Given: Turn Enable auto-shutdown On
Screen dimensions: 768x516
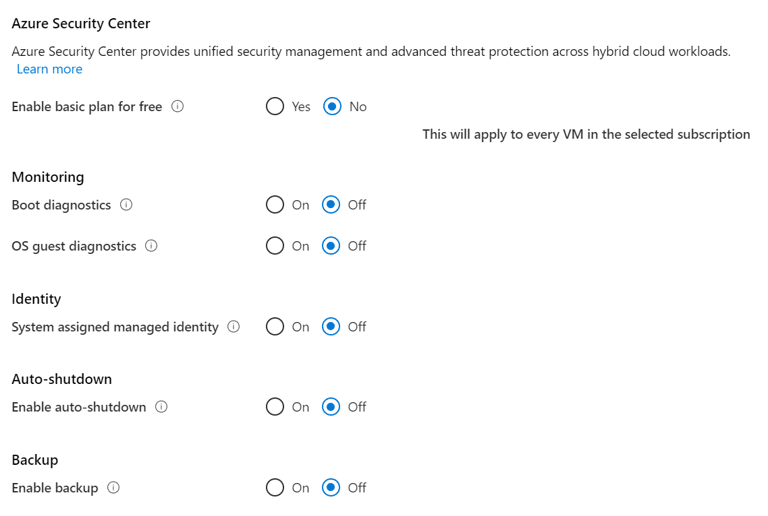Looking at the screenshot, I should pyautogui.click(x=275, y=407).
